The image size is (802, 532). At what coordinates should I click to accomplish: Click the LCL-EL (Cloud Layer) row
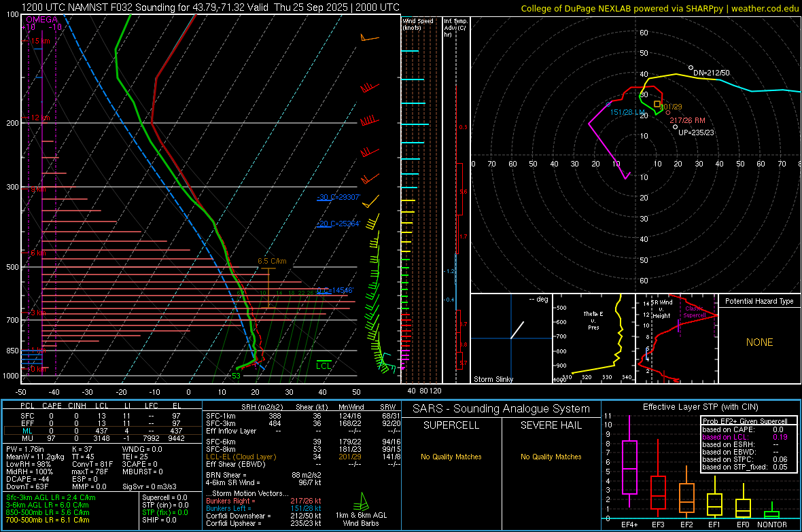(x=303, y=457)
